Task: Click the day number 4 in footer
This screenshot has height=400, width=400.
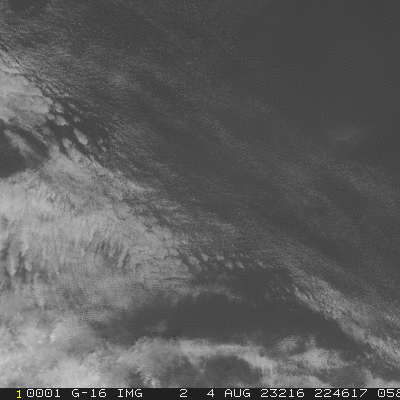Action: (x=211, y=393)
